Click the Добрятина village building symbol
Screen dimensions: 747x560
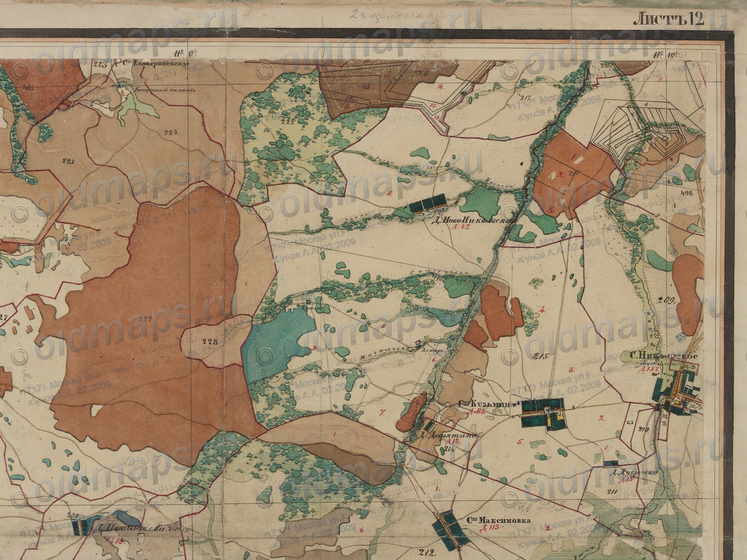point(430,426)
